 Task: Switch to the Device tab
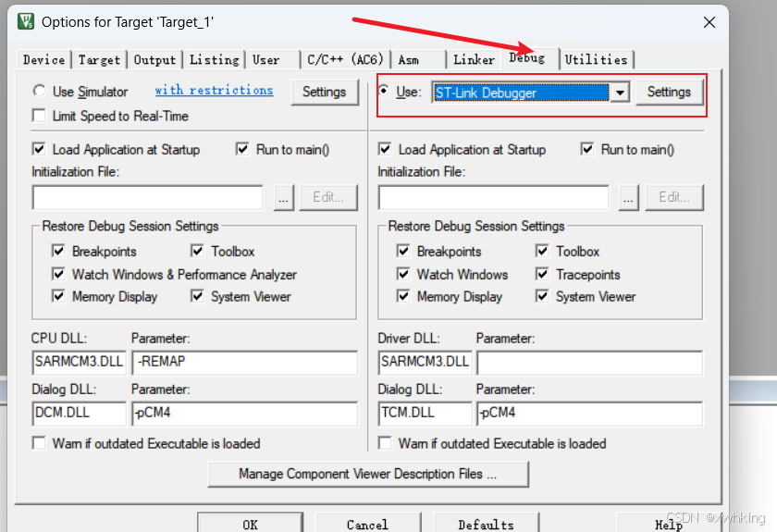tap(43, 60)
